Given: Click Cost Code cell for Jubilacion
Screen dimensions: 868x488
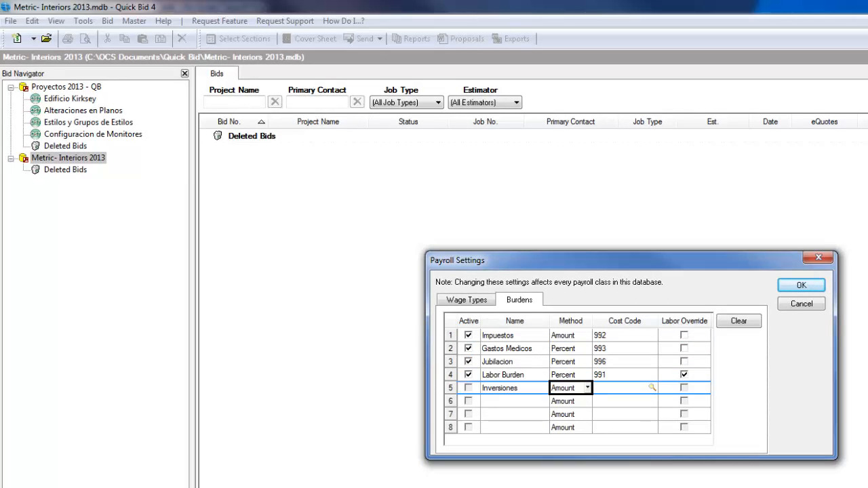Looking at the screenshot, I should [624, 361].
